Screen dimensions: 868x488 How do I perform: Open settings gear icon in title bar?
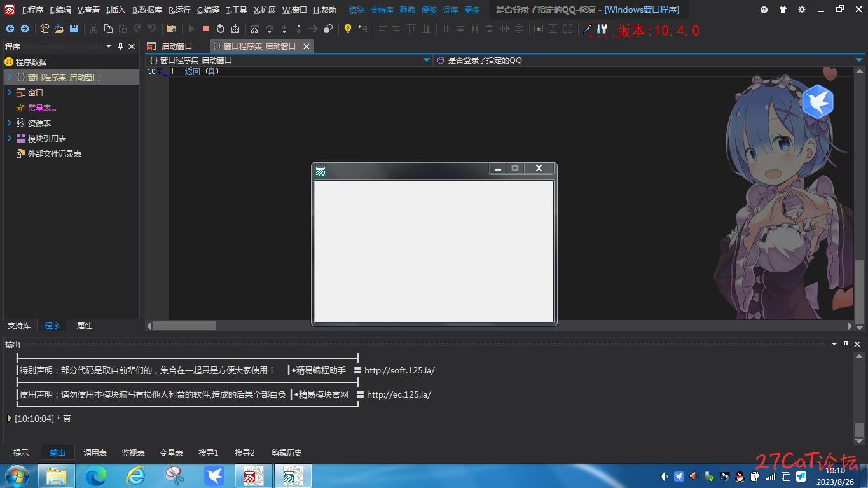point(802,10)
